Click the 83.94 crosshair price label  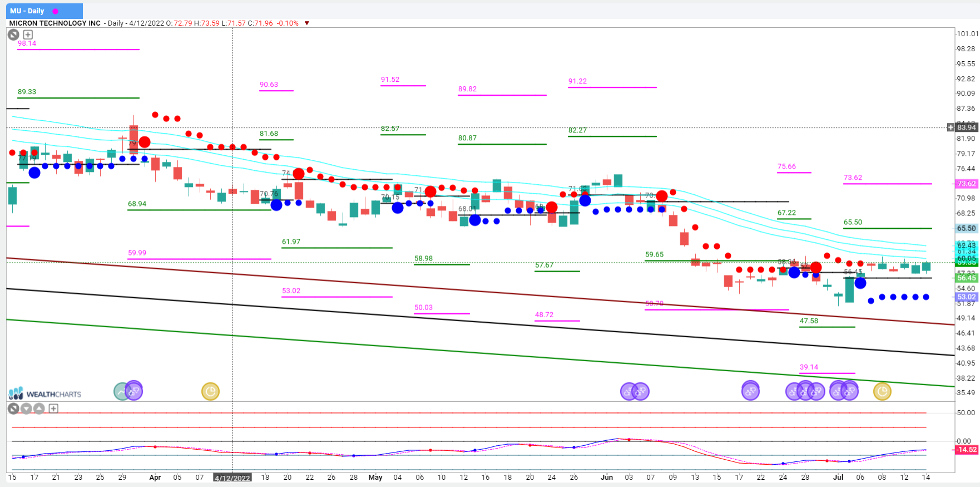click(x=967, y=127)
